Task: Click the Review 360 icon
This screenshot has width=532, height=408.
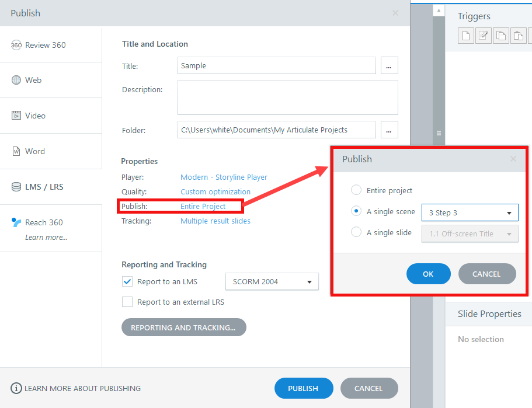Action: (x=16, y=45)
